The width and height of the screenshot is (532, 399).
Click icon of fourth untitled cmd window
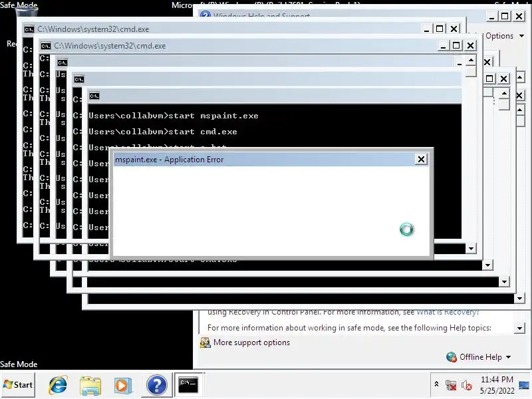coord(79,79)
